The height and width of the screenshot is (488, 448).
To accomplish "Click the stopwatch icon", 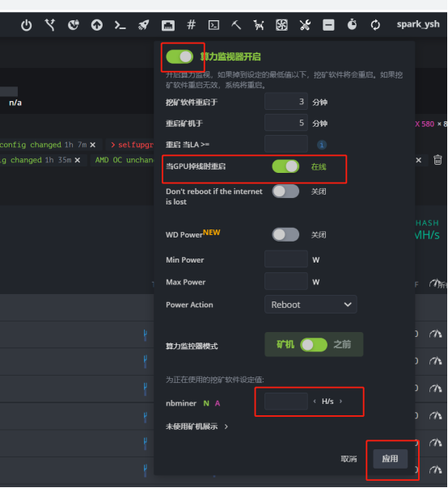I will click(352, 24).
